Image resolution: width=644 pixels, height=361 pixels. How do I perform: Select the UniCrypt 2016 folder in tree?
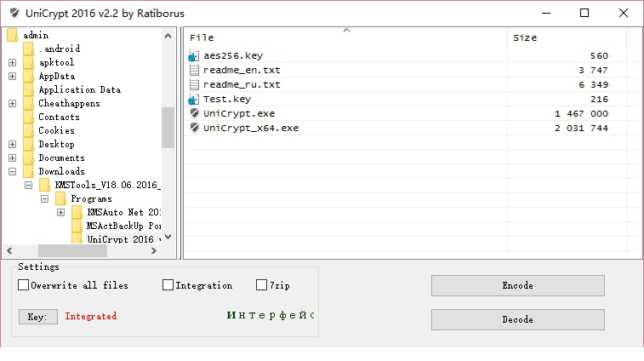tap(123, 239)
